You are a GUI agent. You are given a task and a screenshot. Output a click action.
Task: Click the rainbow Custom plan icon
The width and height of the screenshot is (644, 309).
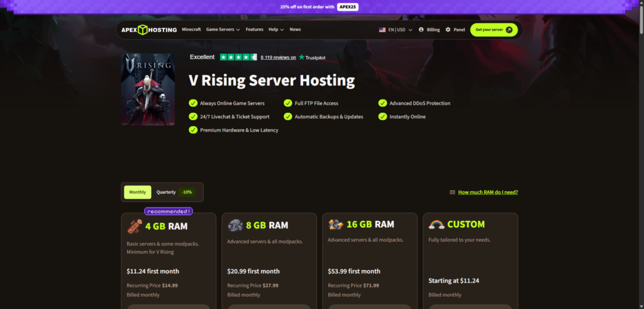(436, 224)
